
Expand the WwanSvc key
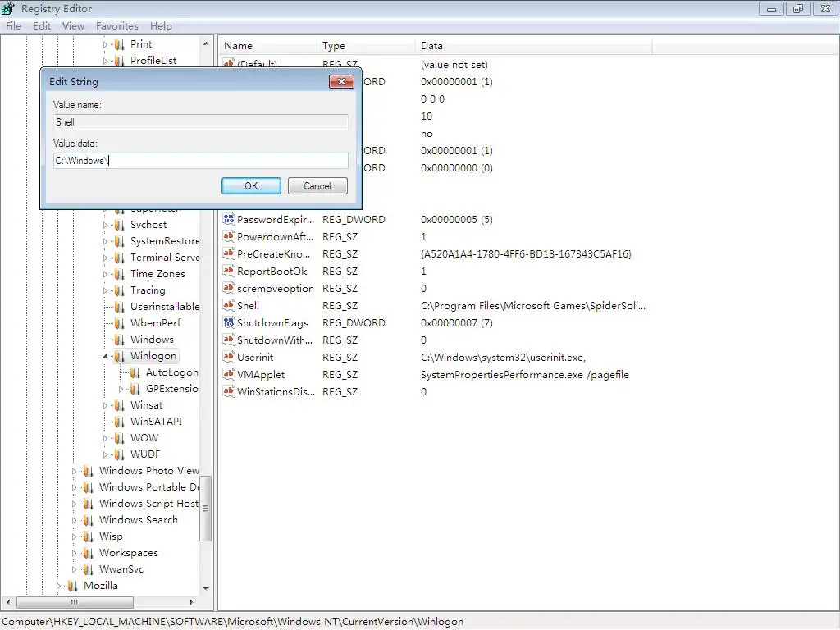(75, 569)
